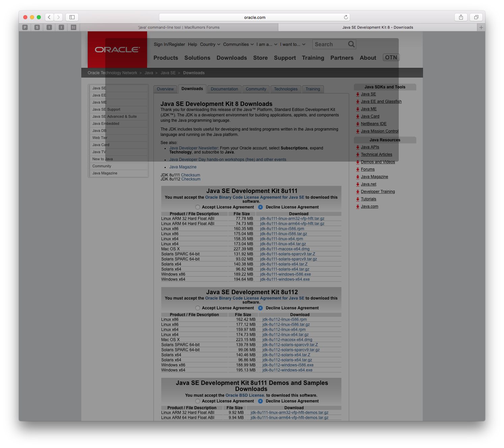
Task: Accept License Agreement for JDK 8u112
Action: point(198,308)
